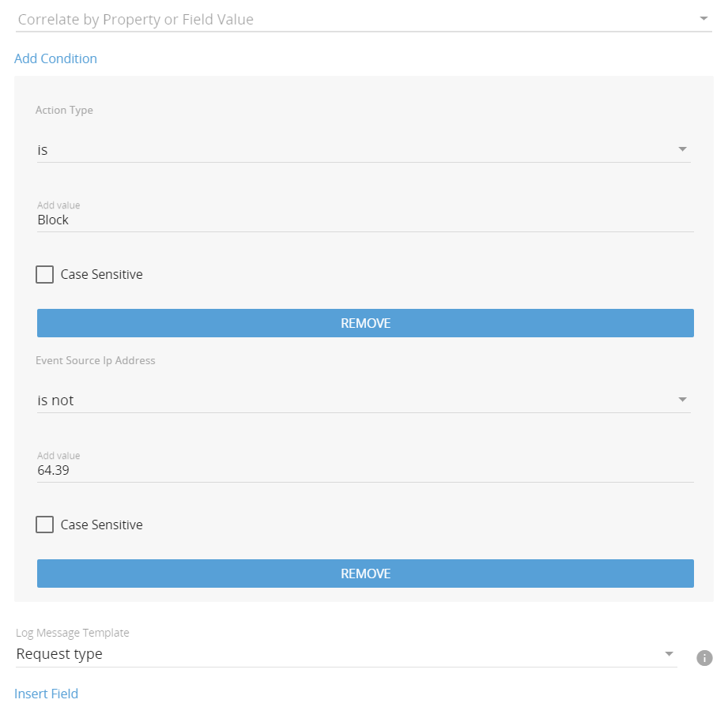Select the Request type template dropdown
The image size is (728, 707).
click(340, 654)
